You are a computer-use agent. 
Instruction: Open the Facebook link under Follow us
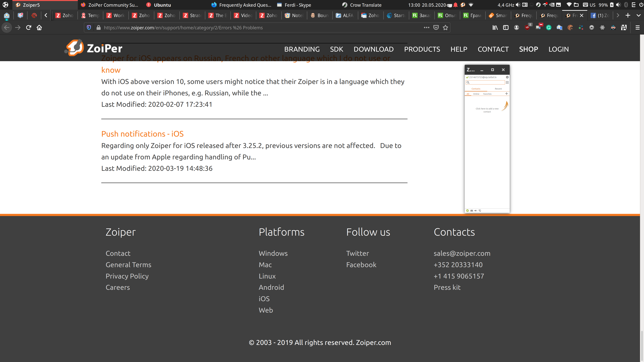(361, 265)
